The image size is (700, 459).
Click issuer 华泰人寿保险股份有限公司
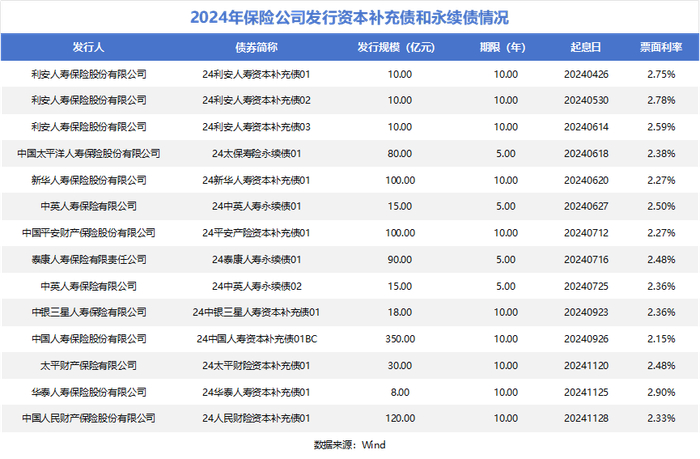click(x=89, y=392)
